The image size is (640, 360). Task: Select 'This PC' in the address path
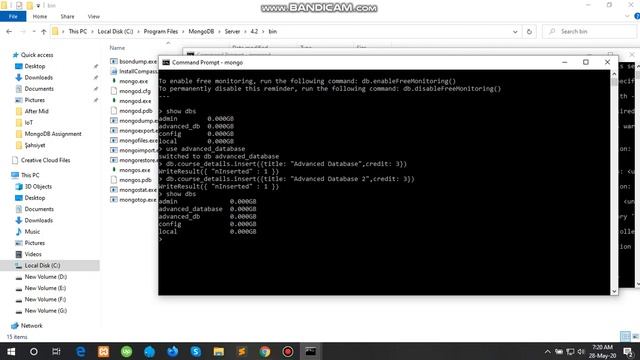point(78,31)
